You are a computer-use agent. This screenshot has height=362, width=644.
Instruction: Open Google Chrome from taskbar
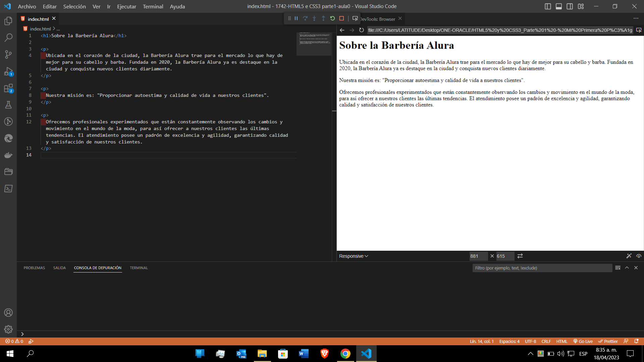(345, 354)
